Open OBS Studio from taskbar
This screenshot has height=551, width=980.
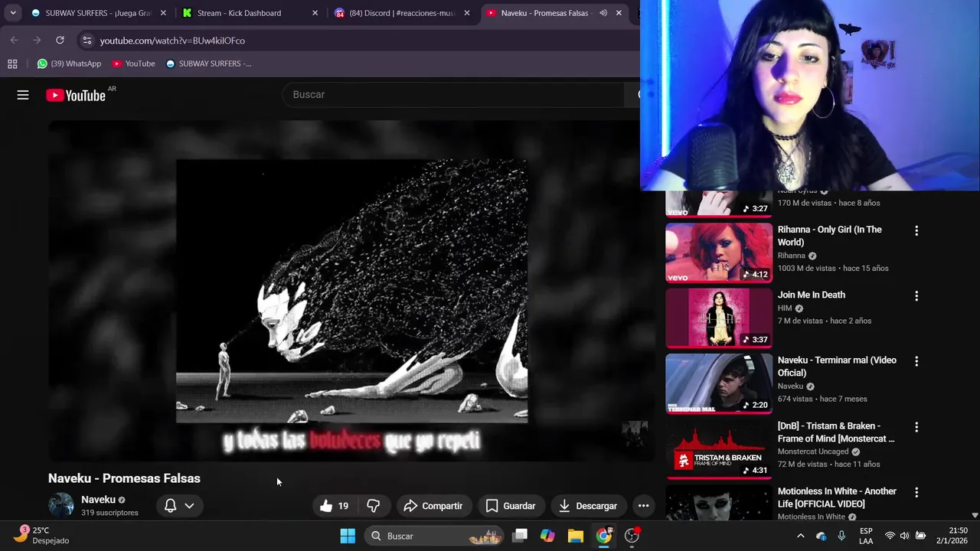632,536
